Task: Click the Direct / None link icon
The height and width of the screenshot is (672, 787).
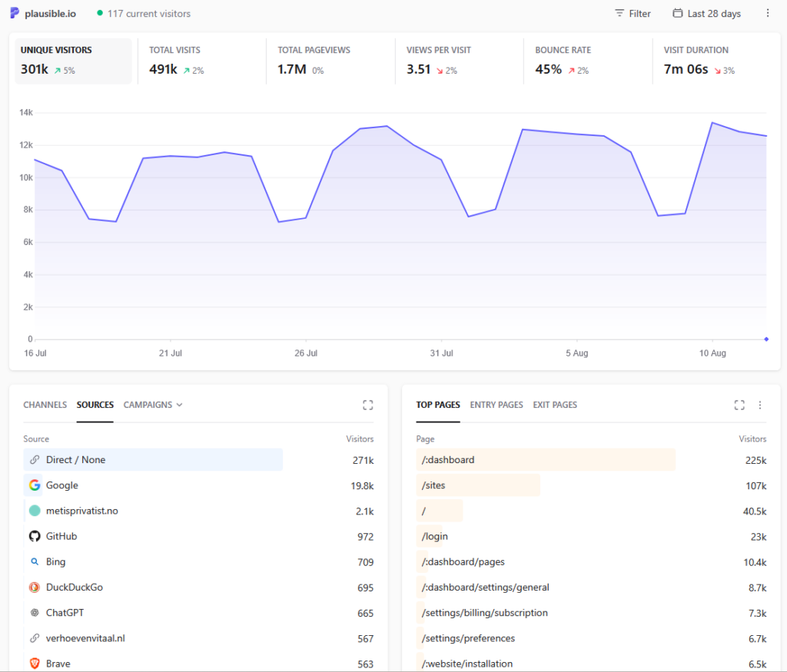Action: click(35, 460)
